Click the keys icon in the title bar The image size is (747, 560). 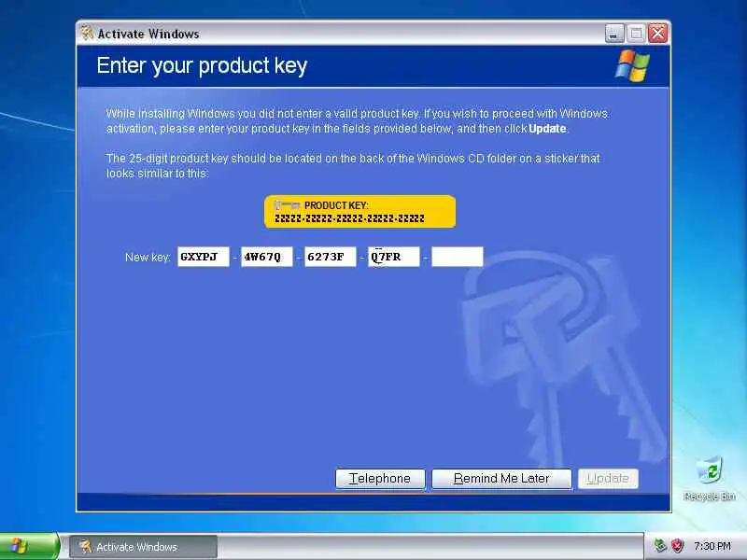tap(87, 34)
